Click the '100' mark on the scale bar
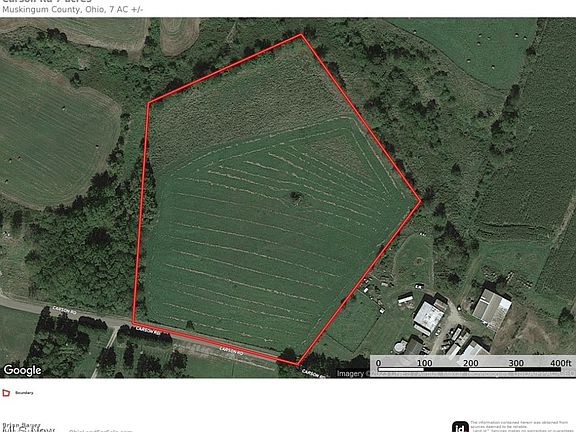This screenshot has height=432, width=576. pos(424,363)
